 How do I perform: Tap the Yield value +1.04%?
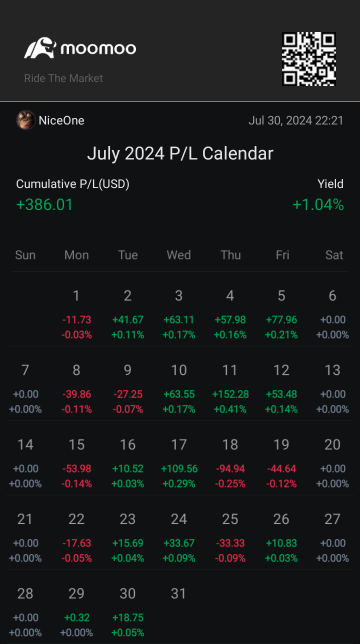coord(318,205)
